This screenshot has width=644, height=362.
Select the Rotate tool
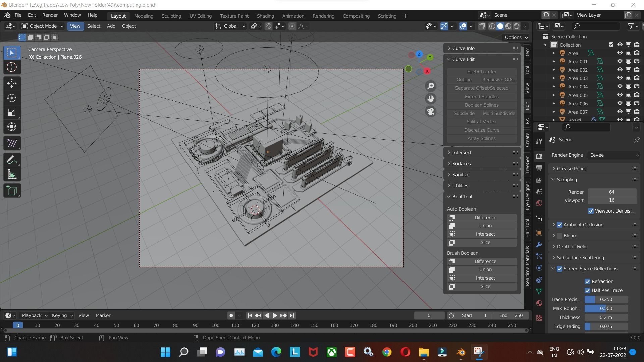pyautogui.click(x=12, y=98)
